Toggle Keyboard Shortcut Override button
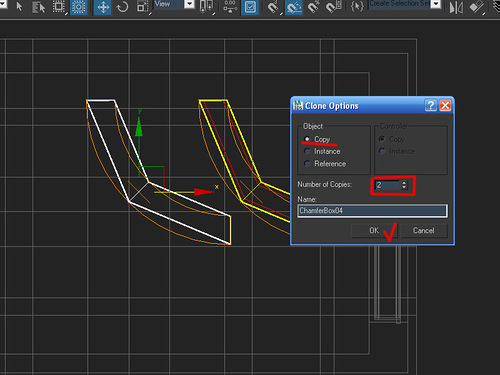The width and height of the screenshot is (500, 375). click(250, 7)
